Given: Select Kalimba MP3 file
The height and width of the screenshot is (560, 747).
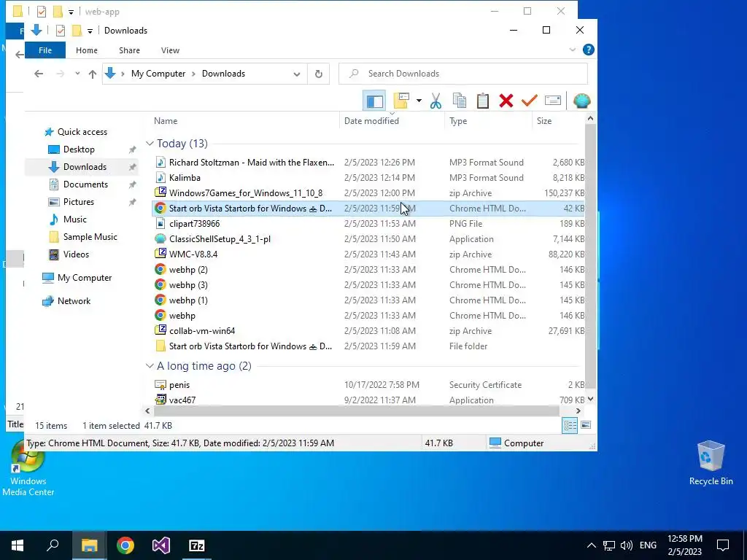Looking at the screenshot, I should tap(368, 178).
